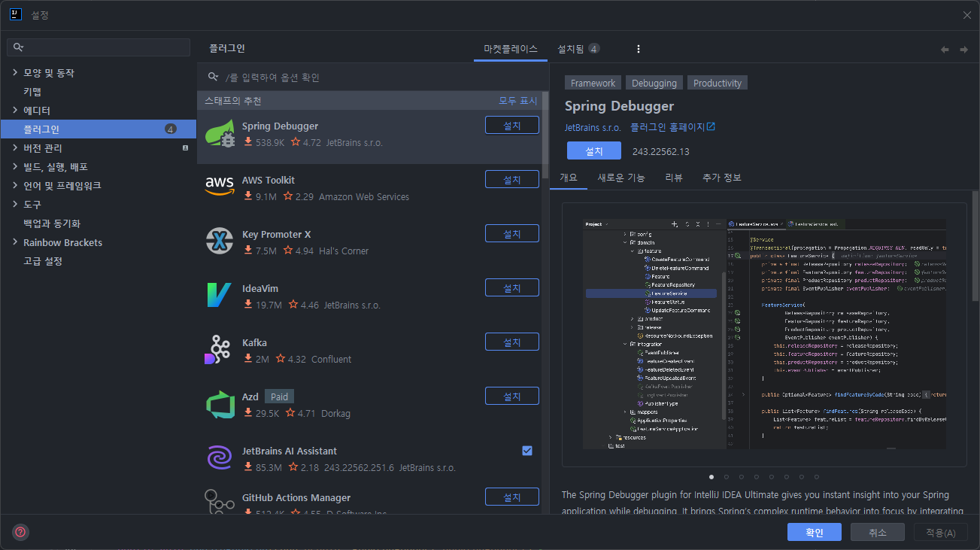This screenshot has width=980, height=550.
Task: Open the 플러그인 홈페이지 link
Action: (x=672, y=127)
